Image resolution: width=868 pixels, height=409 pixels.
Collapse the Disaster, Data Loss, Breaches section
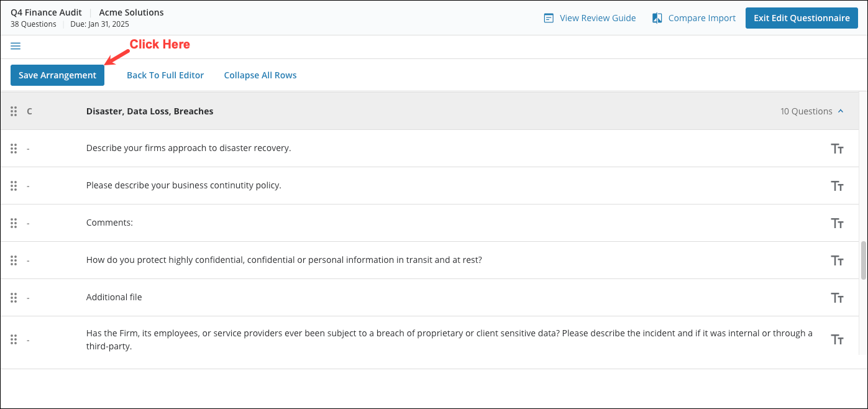841,111
